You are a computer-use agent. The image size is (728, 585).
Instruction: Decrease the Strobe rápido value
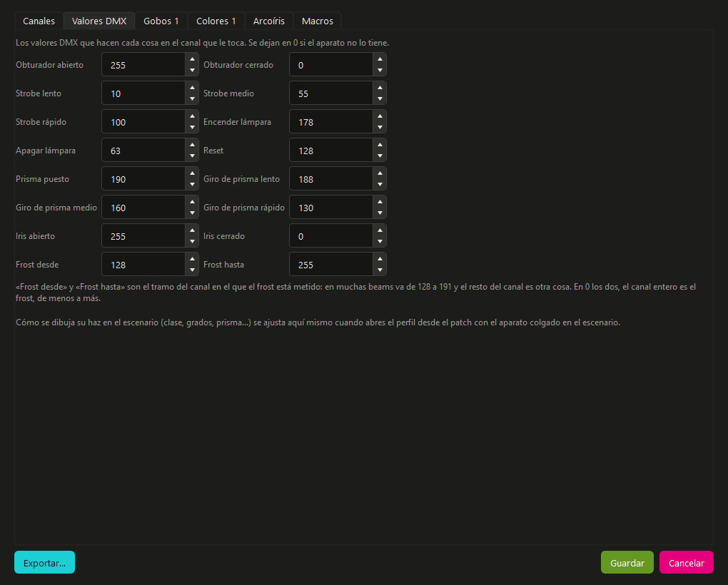(192, 127)
